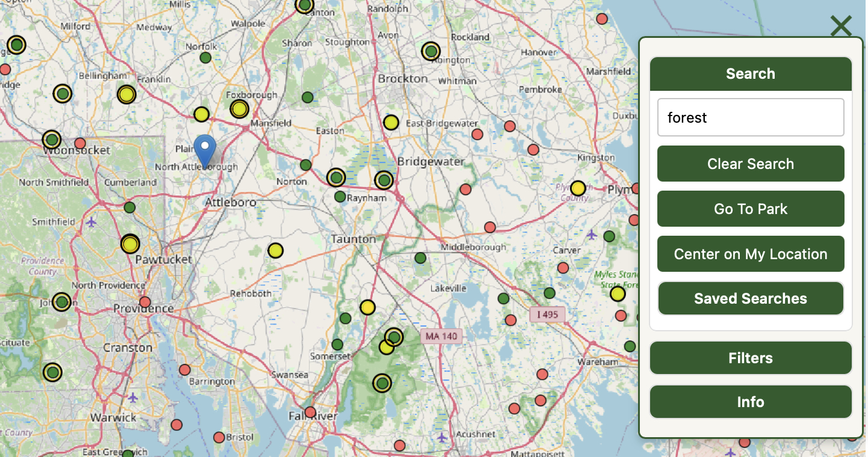Expand the Info section

click(x=750, y=402)
